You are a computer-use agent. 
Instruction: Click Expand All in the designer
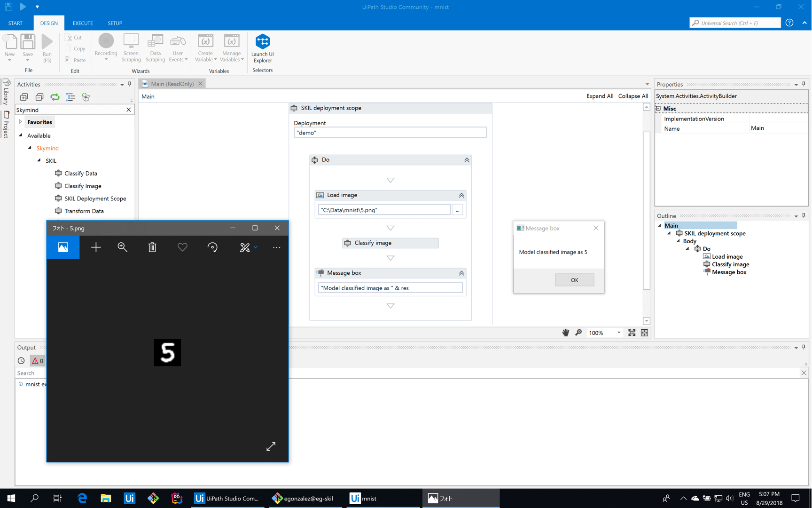pyautogui.click(x=600, y=96)
